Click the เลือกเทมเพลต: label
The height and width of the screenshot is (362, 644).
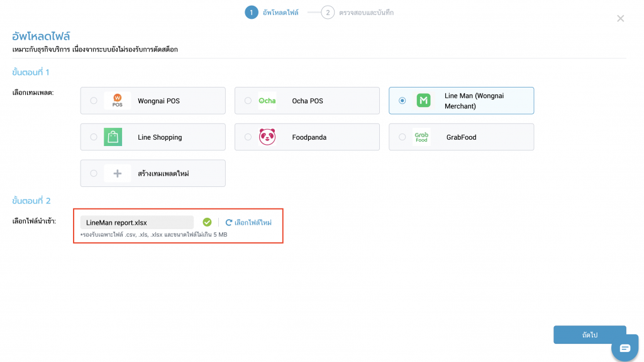pos(33,93)
